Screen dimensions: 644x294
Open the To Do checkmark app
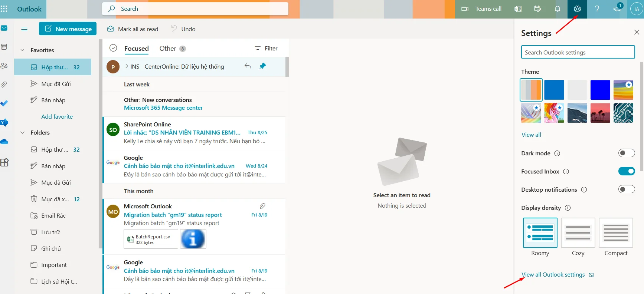(x=4, y=103)
